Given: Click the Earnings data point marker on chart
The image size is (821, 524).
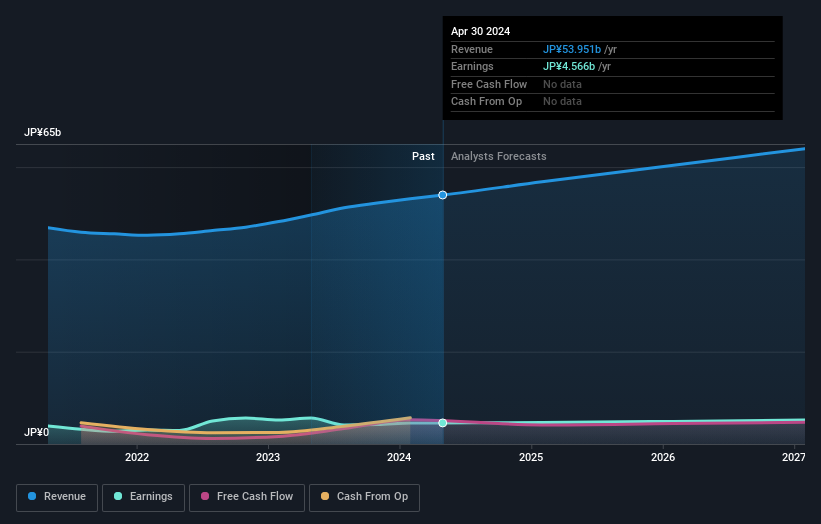Looking at the screenshot, I should 443,422.
